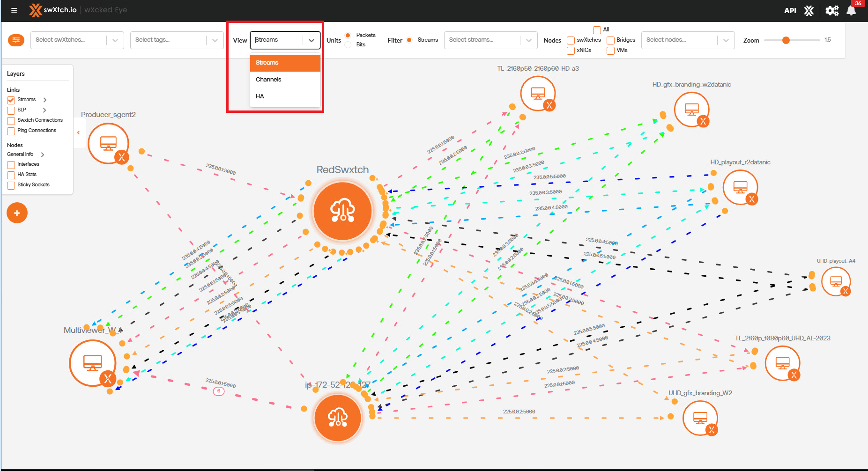This screenshot has width=868, height=471.
Task: Expand the General Info chevron
Action: pyautogui.click(x=43, y=155)
